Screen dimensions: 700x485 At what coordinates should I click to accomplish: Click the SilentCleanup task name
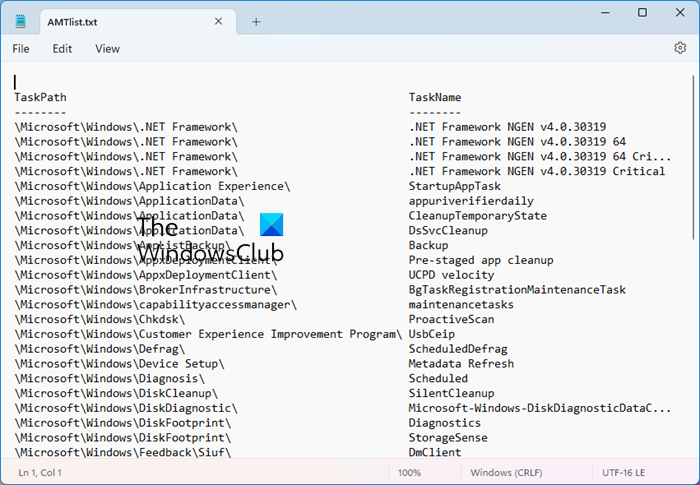coord(451,393)
